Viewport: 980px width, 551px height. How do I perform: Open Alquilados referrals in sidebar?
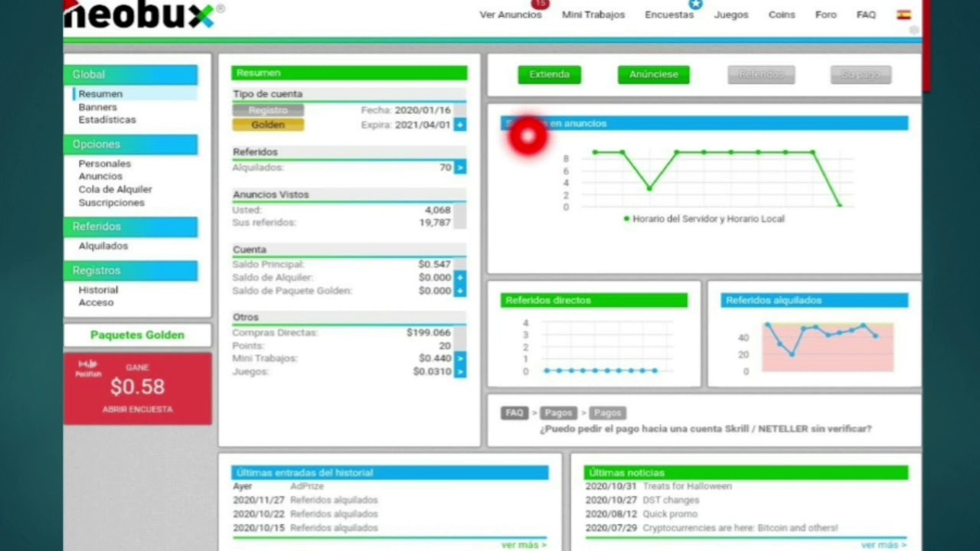[x=103, y=246]
